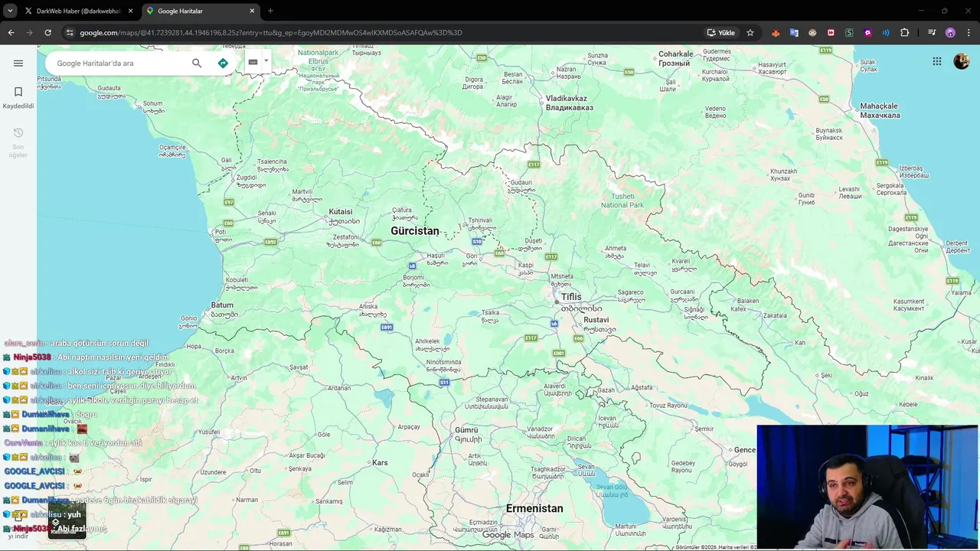Click the Google account profile picture

click(962, 61)
